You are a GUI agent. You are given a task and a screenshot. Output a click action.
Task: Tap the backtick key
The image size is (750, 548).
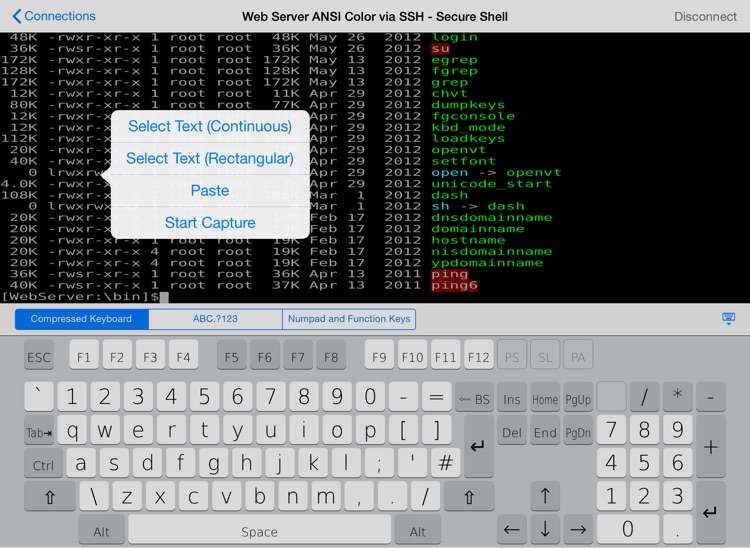[x=39, y=396]
